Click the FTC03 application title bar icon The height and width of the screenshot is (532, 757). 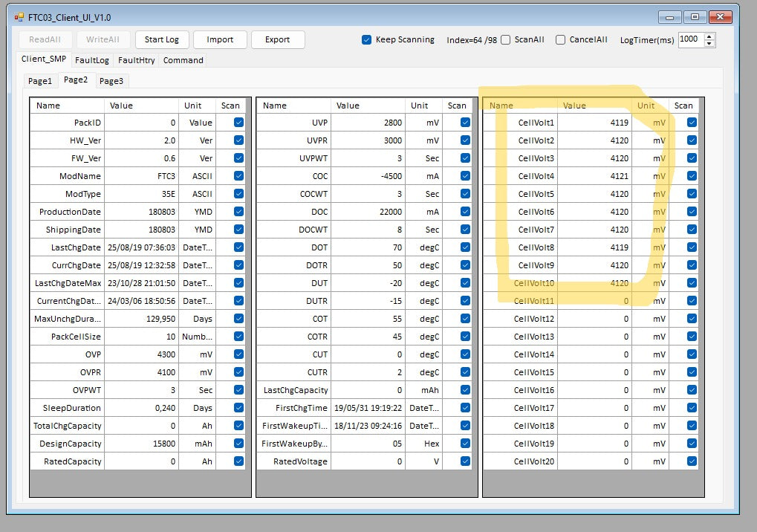(19, 17)
